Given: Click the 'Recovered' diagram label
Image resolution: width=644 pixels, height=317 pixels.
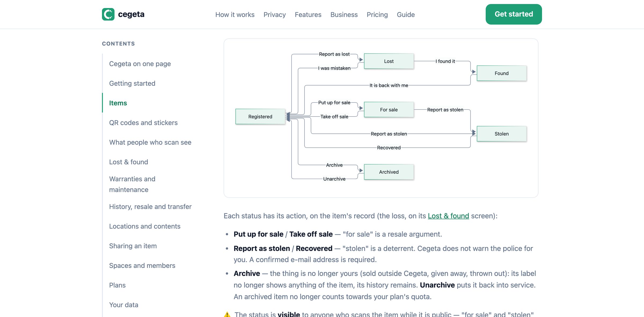Looking at the screenshot, I should click(x=389, y=148).
